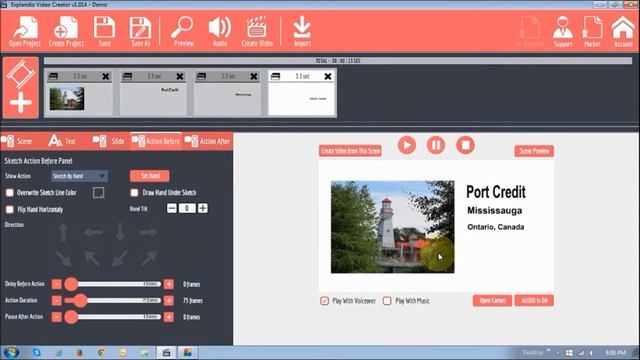Screen dimensions: 640x360
Task: Choose Save As in the toolbar
Action: pyautogui.click(x=140, y=31)
